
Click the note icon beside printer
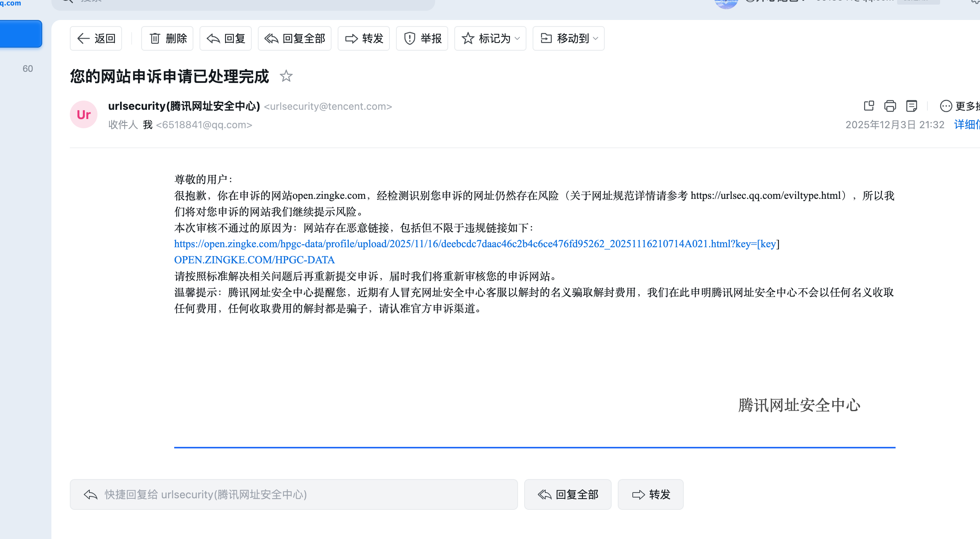tap(911, 106)
